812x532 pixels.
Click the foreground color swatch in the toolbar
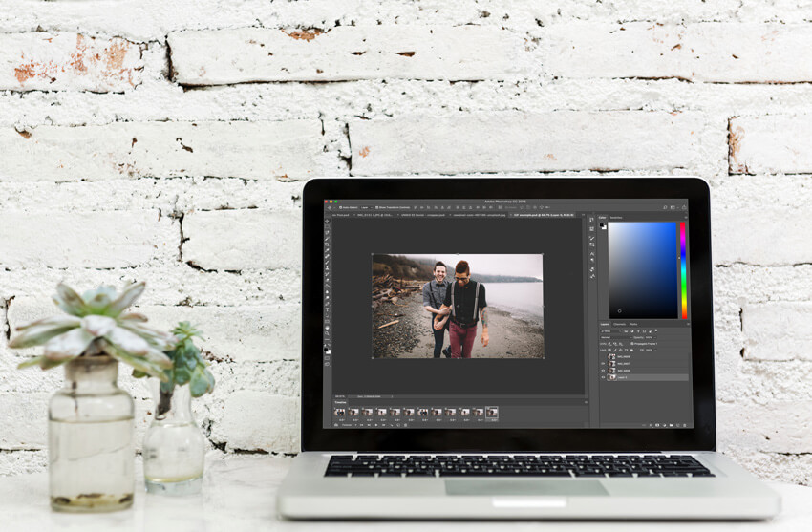326,348
